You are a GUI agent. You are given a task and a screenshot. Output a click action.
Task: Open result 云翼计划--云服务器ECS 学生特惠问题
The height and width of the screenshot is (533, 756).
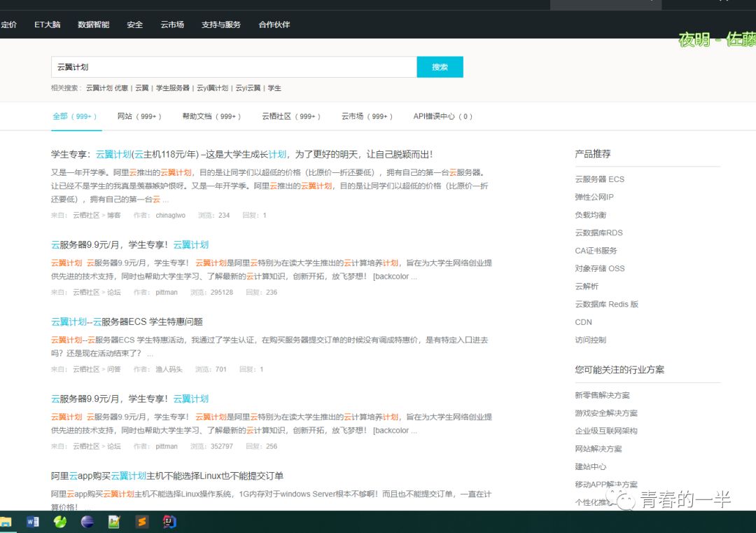127,321
